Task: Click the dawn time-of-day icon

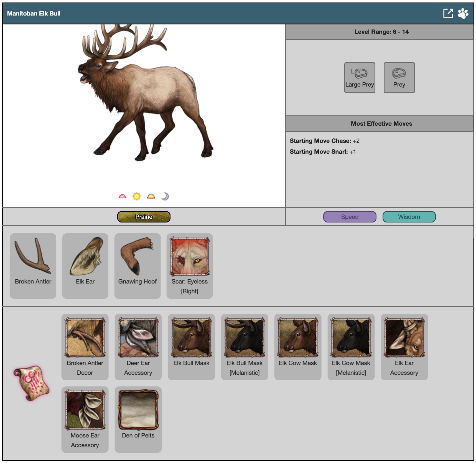Action: (122, 196)
